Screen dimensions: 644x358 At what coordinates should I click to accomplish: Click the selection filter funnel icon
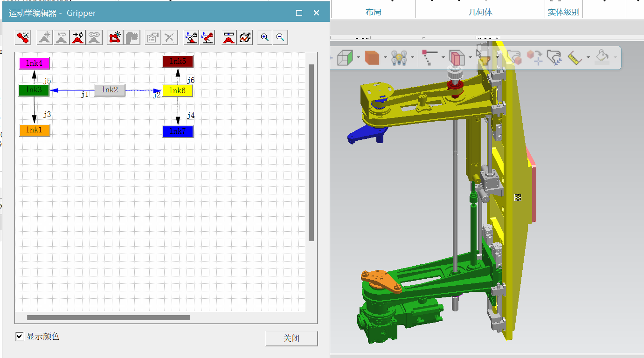tap(484, 58)
